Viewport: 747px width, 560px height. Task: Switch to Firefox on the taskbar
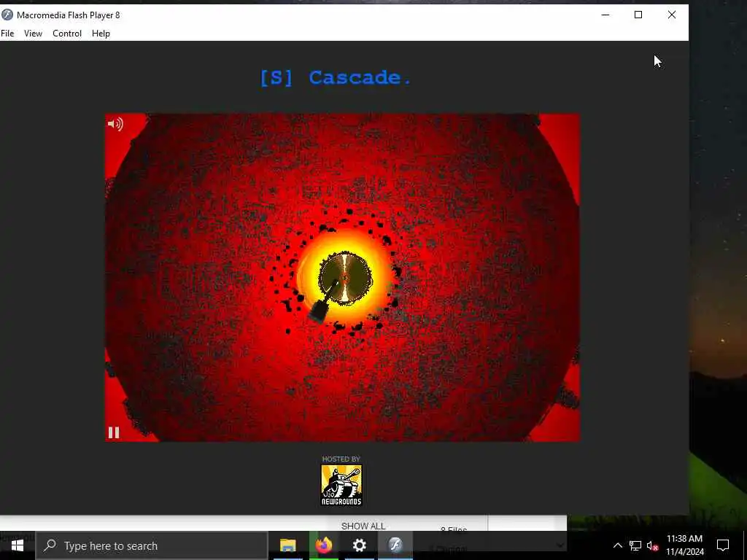pyautogui.click(x=324, y=545)
